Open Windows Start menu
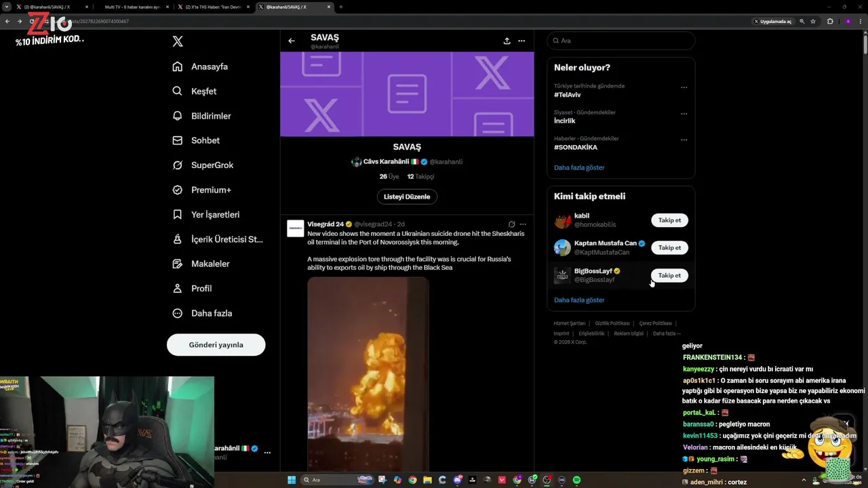This screenshot has height=488, width=868. click(x=292, y=480)
